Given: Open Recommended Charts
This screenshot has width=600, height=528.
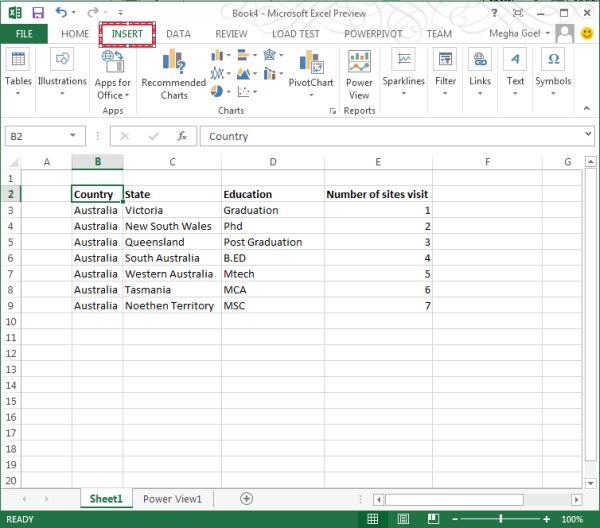Looking at the screenshot, I should pos(173,74).
